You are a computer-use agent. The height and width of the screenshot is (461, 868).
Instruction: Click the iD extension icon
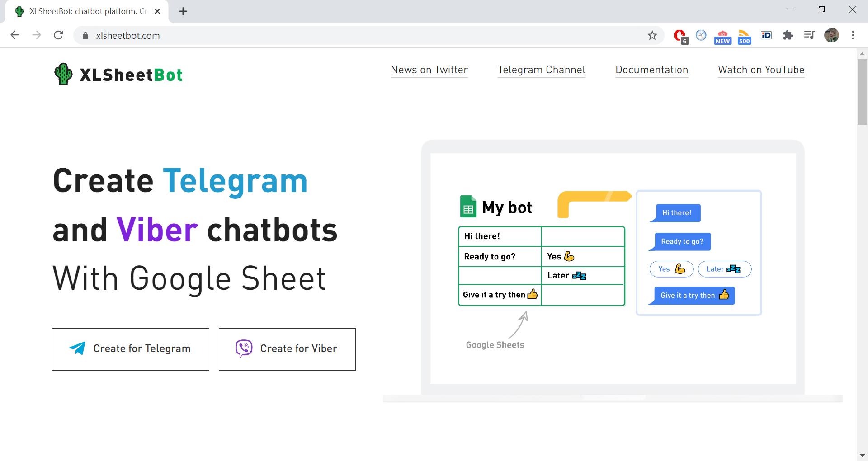tap(766, 35)
